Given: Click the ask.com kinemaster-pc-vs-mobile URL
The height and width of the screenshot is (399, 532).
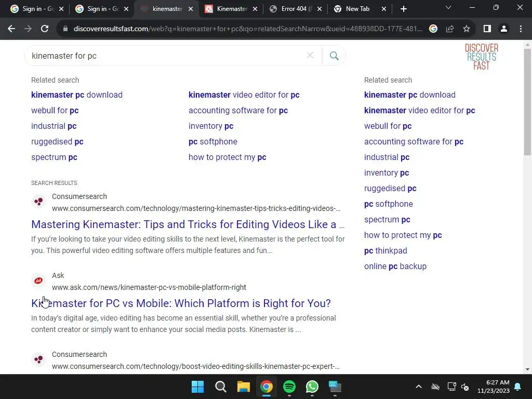Looking at the screenshot, I should tap(149, 287).
